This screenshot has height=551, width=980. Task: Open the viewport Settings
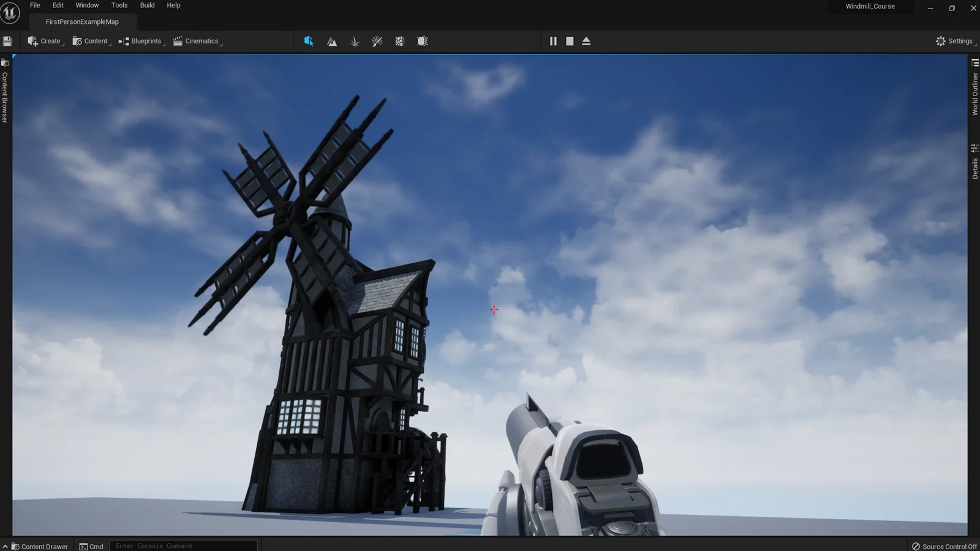(x=954, y=41)
